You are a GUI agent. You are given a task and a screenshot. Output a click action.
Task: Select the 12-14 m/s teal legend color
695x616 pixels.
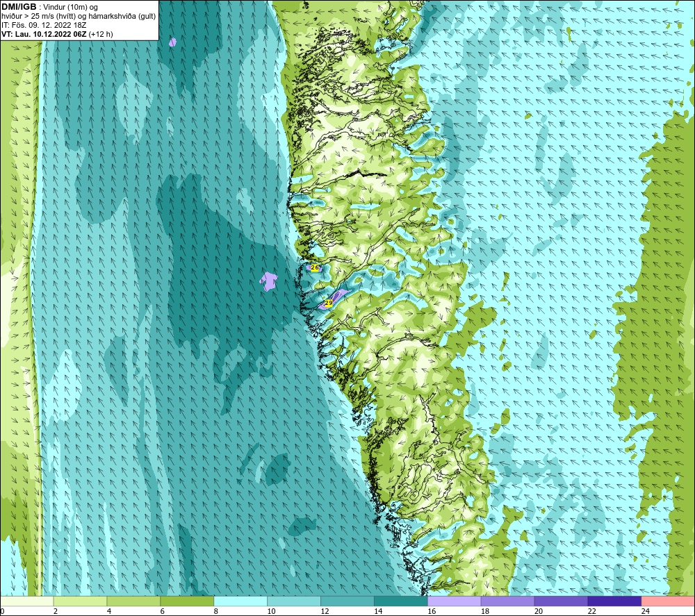click(347, 601)
